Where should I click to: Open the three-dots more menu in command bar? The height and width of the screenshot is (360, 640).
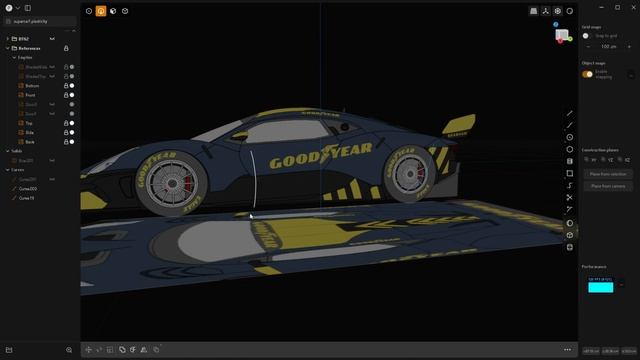567,349
